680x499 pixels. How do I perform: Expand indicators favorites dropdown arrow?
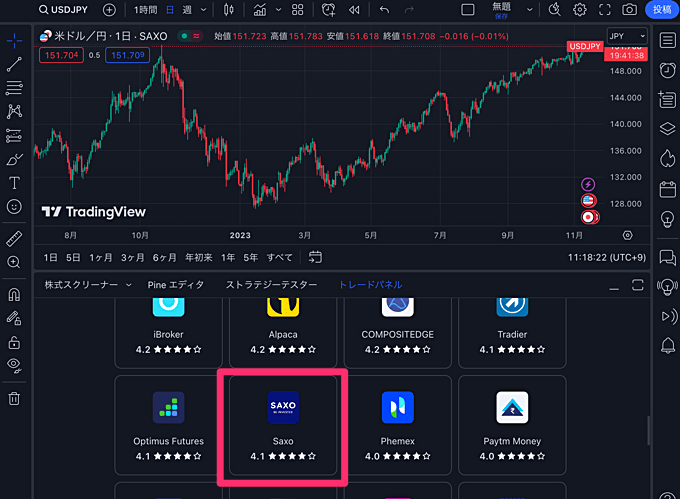(x=278, y=10)
